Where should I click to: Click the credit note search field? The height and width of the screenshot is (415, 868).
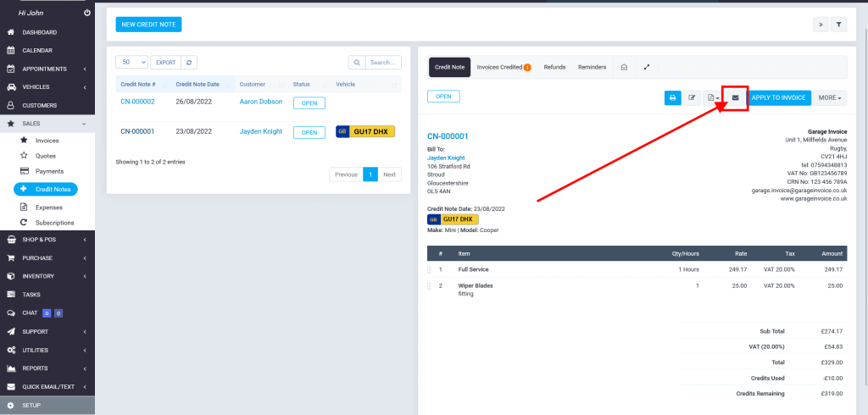[x=383, y=63]
